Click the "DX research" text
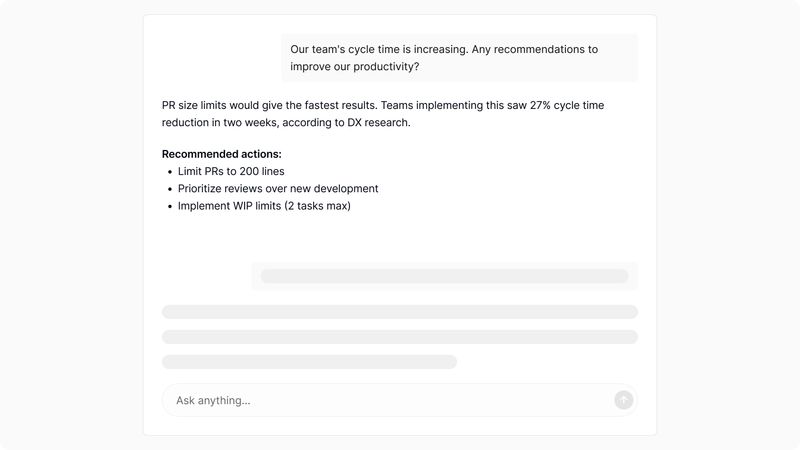The width and height of the screenshot is (800, 450). point(375,123)
